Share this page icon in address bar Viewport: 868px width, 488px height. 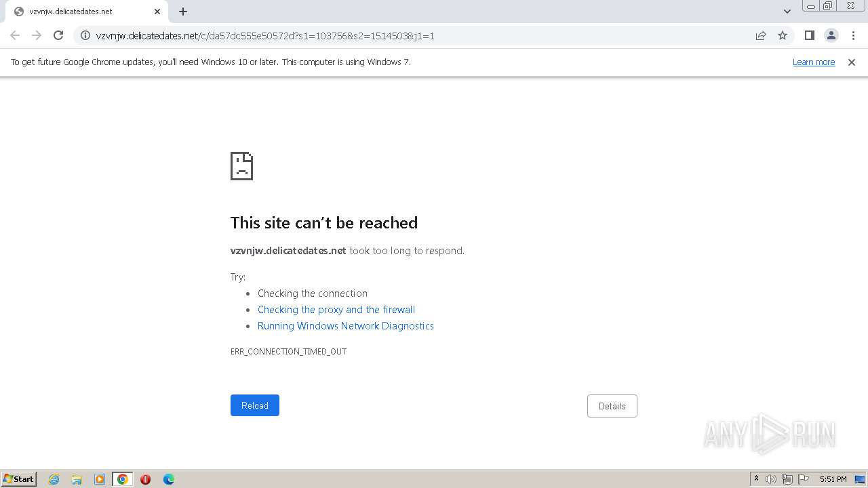[x=761, y=35]
